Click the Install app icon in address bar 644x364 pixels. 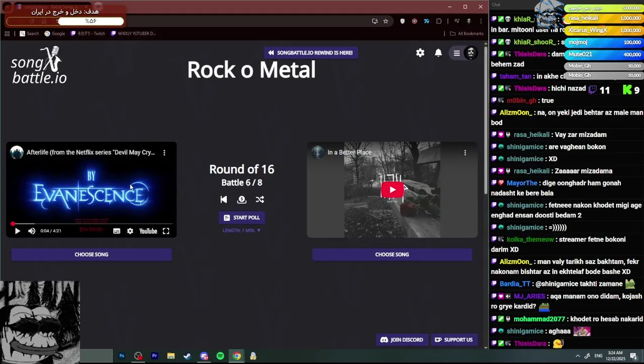(x=374, y=21)
